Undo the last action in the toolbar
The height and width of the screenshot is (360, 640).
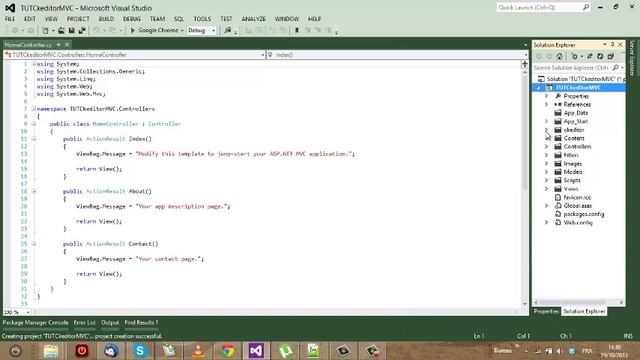(96, 31)
